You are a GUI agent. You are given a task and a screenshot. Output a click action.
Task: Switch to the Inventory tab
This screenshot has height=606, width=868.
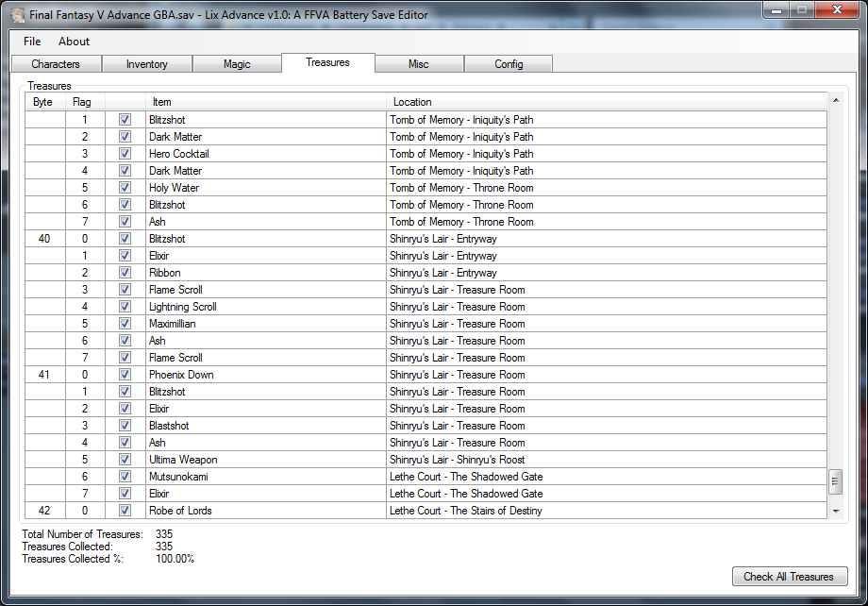click(x=146, y=63)
